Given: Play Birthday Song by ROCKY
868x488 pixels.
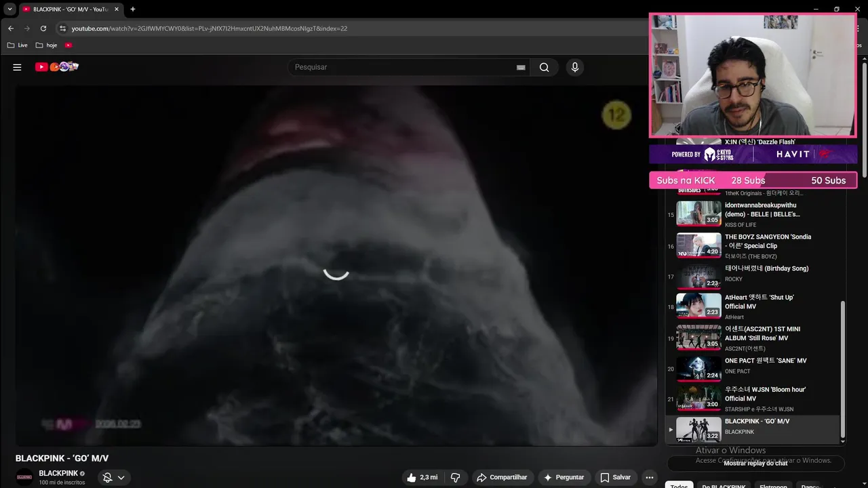Looking at the screenshot, I should (x=753, y=277).
